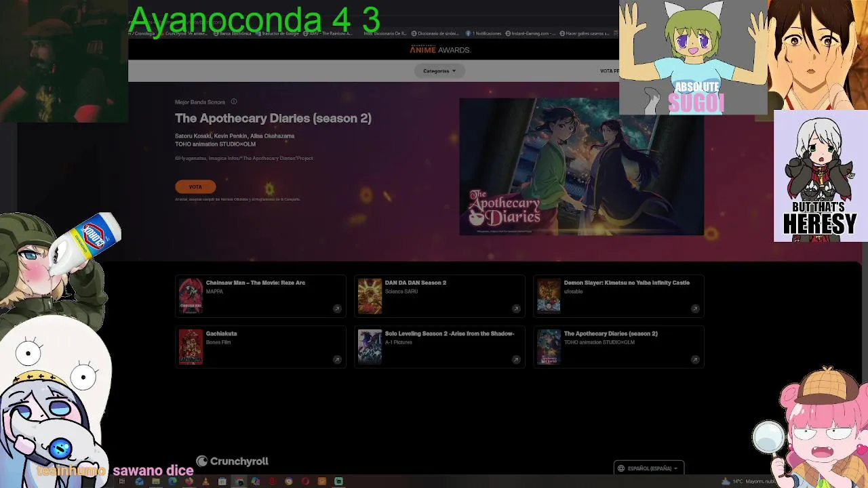Expand the Categorías dropdown
Viewport: 868px width, 488px height.
click(x=439, y=70)
